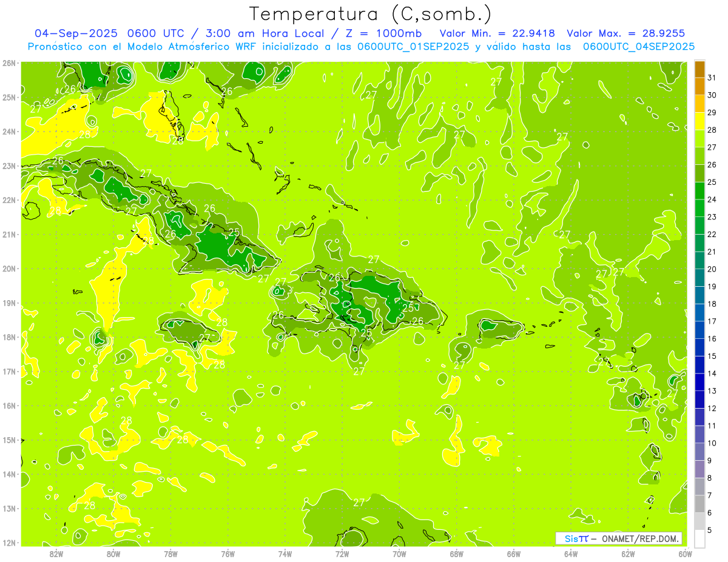The height and width of the screenshot is (562, 728).
Task: Click the longitude axis label "68W"
Action: tap(456, 553)
